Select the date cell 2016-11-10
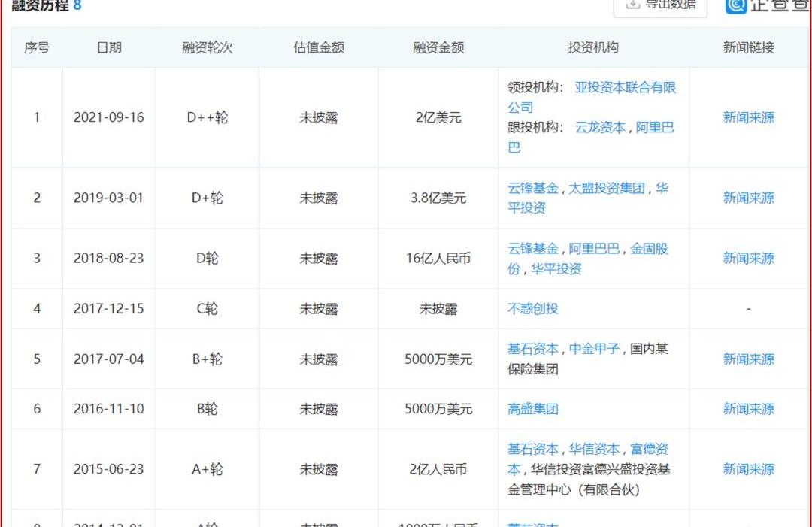 [x=109, y=409]
